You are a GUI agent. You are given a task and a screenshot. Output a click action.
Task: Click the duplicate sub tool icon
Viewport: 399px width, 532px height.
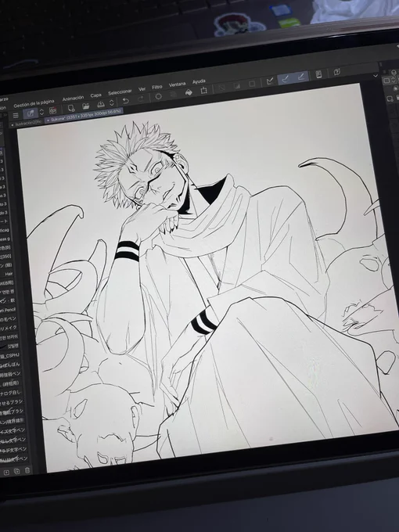pyautogui.click(x=16, y=471)
